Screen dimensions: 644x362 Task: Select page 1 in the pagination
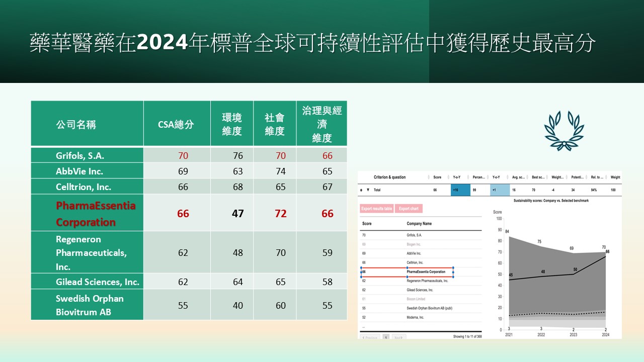pyautogui.click(x=386, y=337)
